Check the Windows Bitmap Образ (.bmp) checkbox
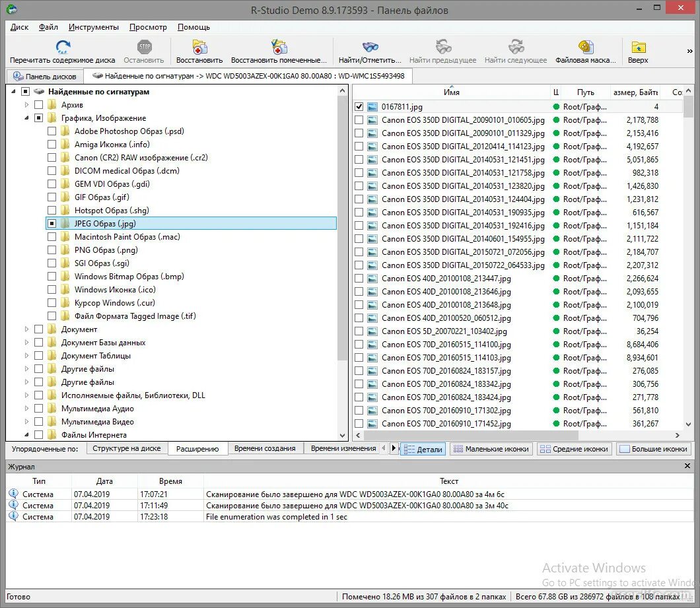The image size is (700, 608). coord(52,277)
